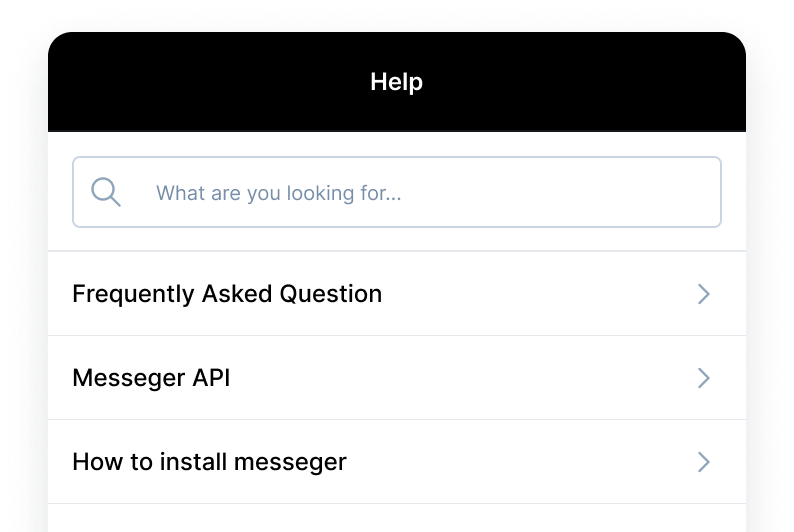This screenshot has width=794, height=532.
Task: Tap the right arrow beside Messeger API
Action: coord(704,378)
